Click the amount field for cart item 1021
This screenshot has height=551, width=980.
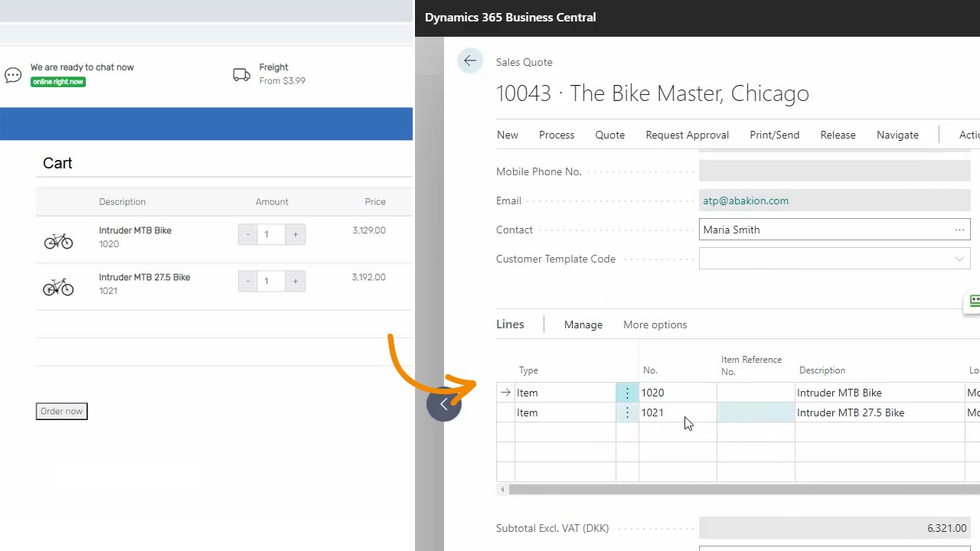pyautogui.click(x=271, y=282)
